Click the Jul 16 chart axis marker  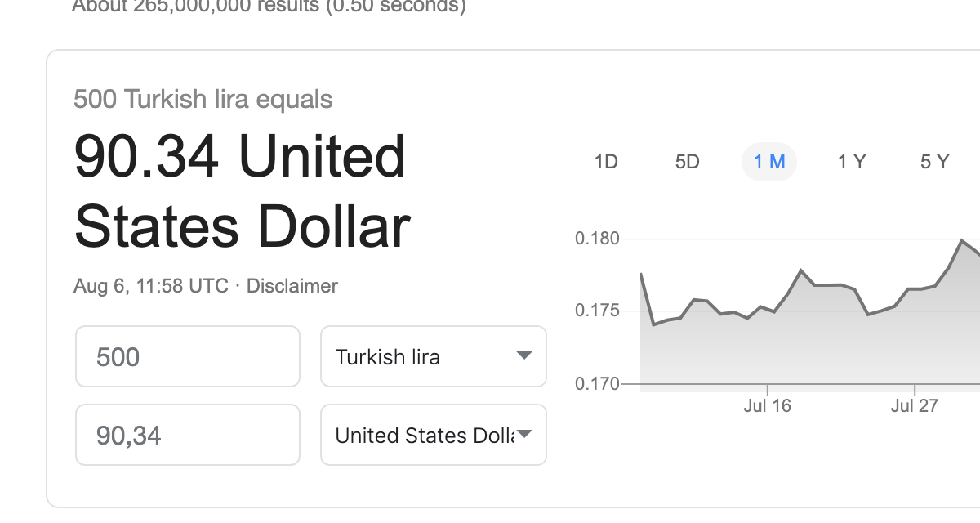(x=767, y=405)
